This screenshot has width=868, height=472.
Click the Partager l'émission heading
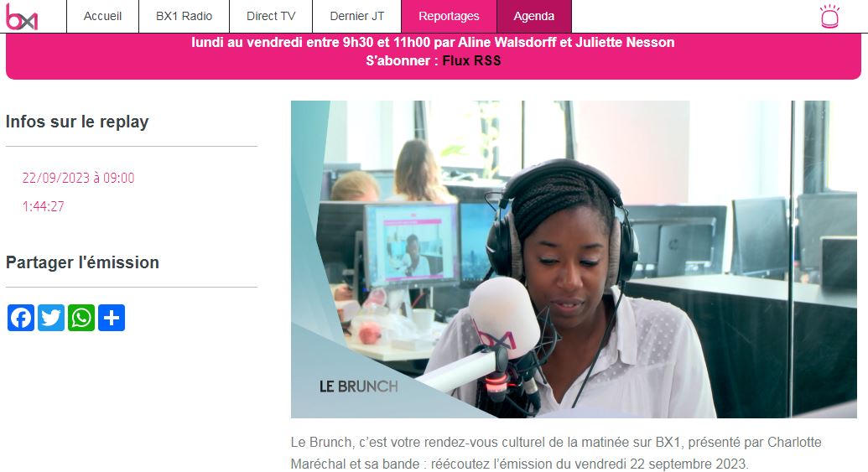[x=82, y=262]
